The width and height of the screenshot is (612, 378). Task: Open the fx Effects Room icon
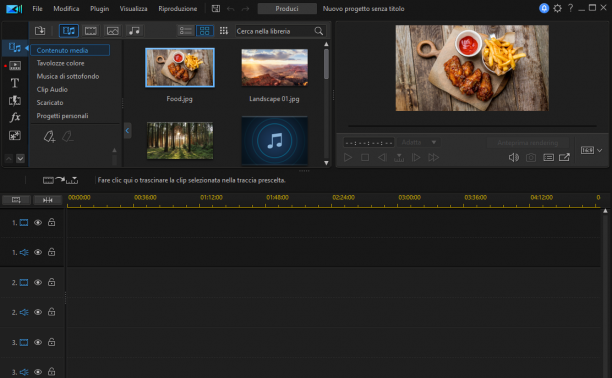click(14, 117)
